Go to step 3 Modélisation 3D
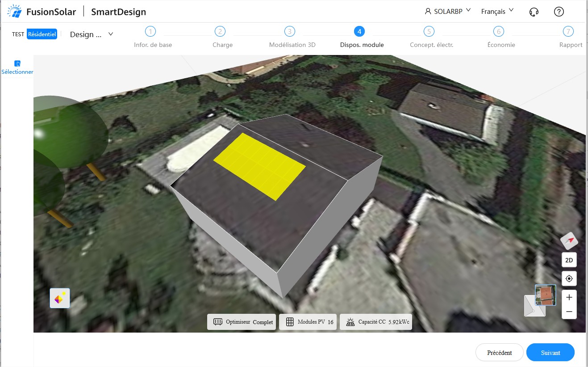 click(x=290, y=32)
